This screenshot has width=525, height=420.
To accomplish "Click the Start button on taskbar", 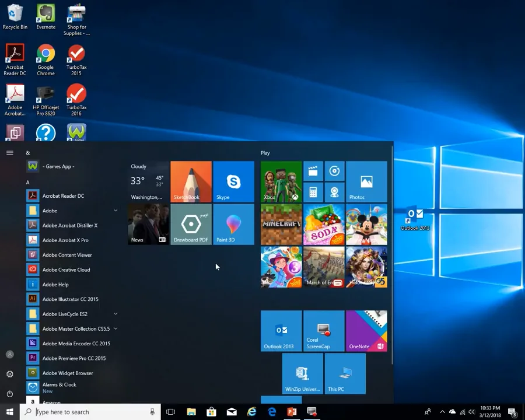I will (x=10, y=412).
